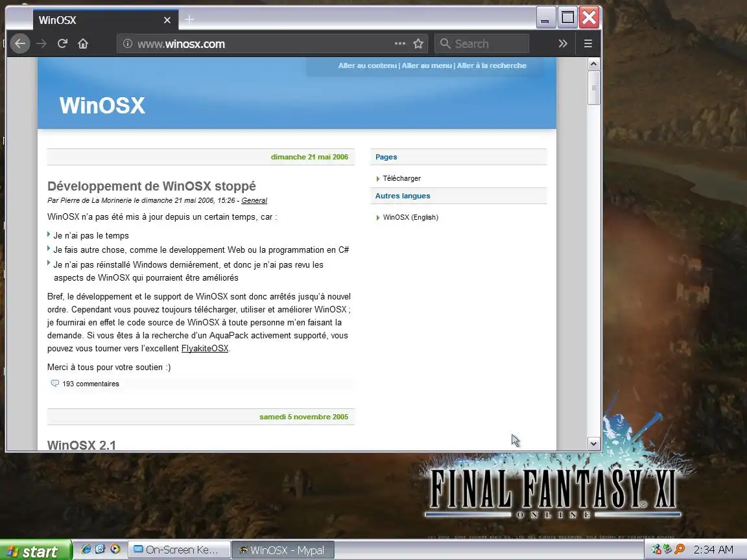Screen dimensions: 747x560
Task: Expand the toolbar overflow chevron
Action: click(563, 44)
